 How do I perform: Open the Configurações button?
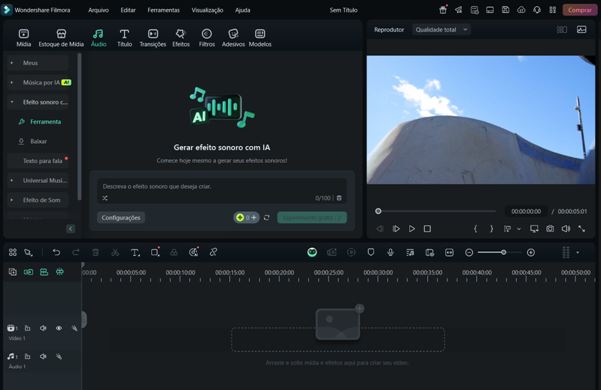pyautogui.click(x=121, y=218)
